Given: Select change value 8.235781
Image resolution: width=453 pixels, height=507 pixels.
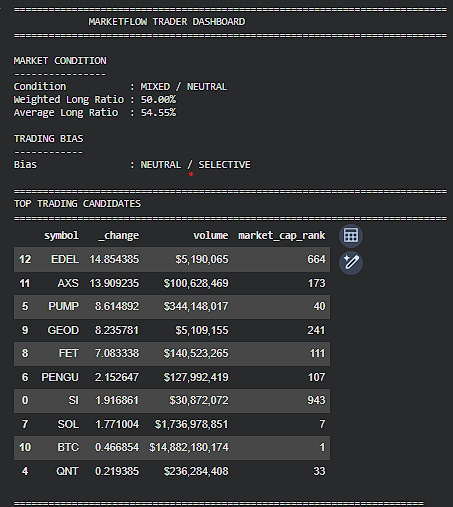Looking at the screenshot, I should (x=117, y=330).
